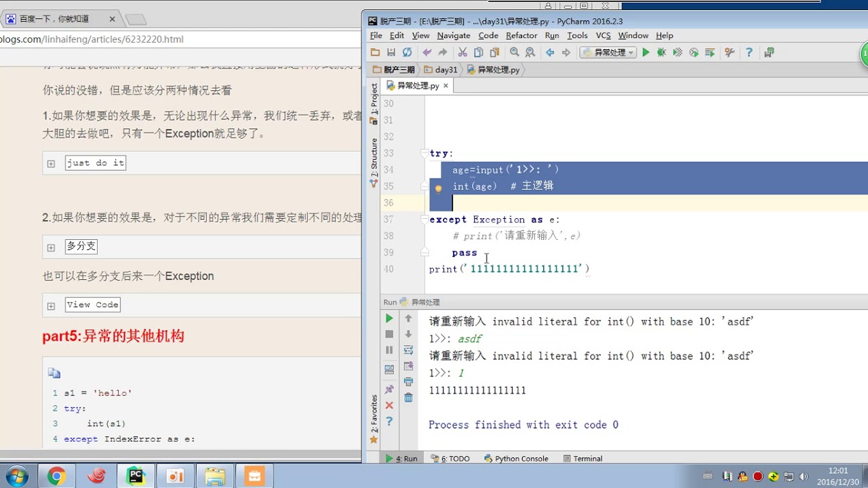
Task: Print console output with printer icon
Action: pos(408,382)
